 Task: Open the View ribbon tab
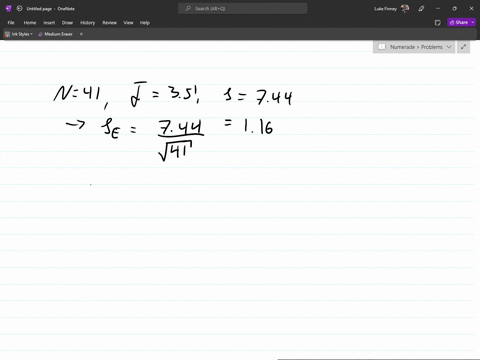click(128, 23)
